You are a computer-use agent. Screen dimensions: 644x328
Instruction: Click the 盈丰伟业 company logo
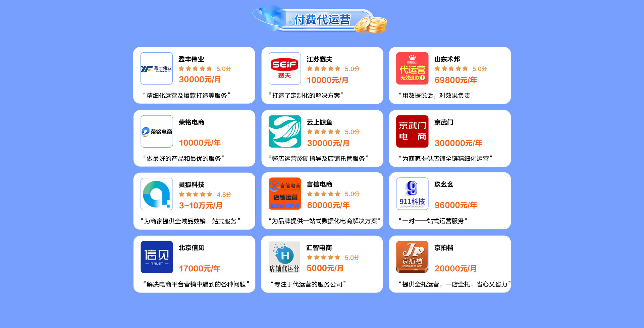156,68
